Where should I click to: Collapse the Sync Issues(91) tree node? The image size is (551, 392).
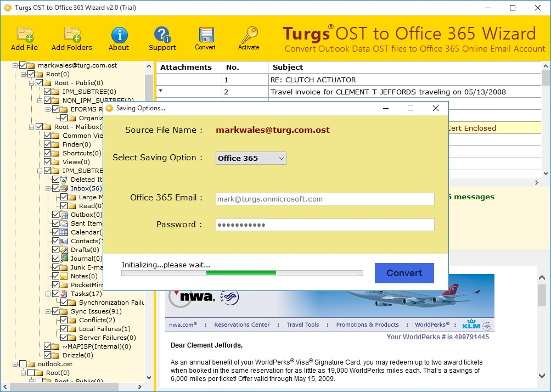(48, 311)
